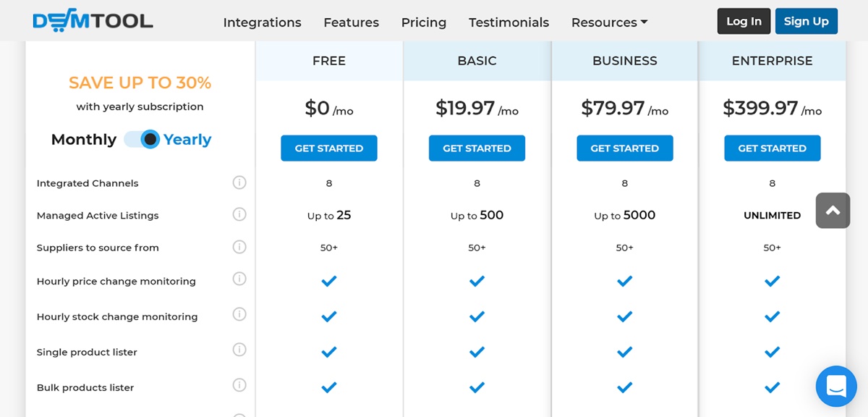This screenshot has height=417, width=868.
Task: Click info icon next to Bulk products lister
Action: click(239, 385)
